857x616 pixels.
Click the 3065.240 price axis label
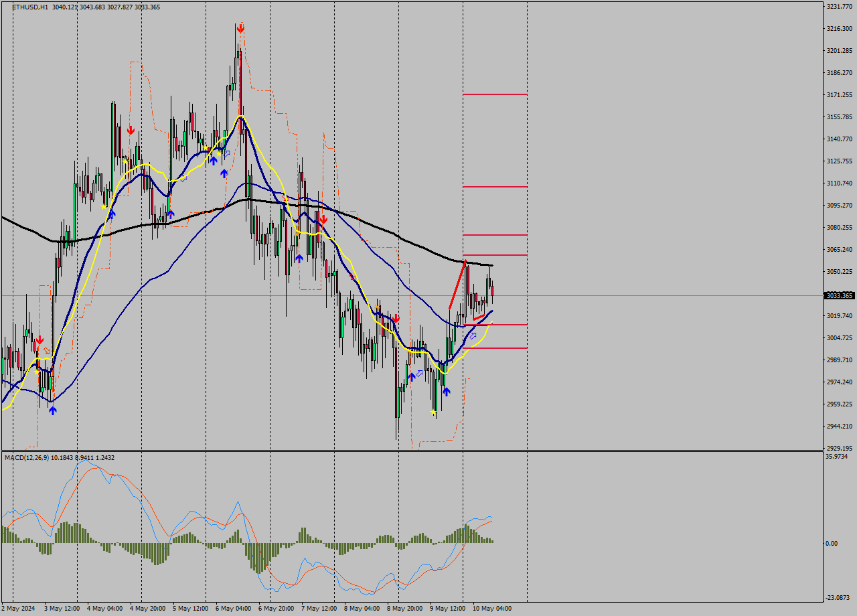pos(840,250)
